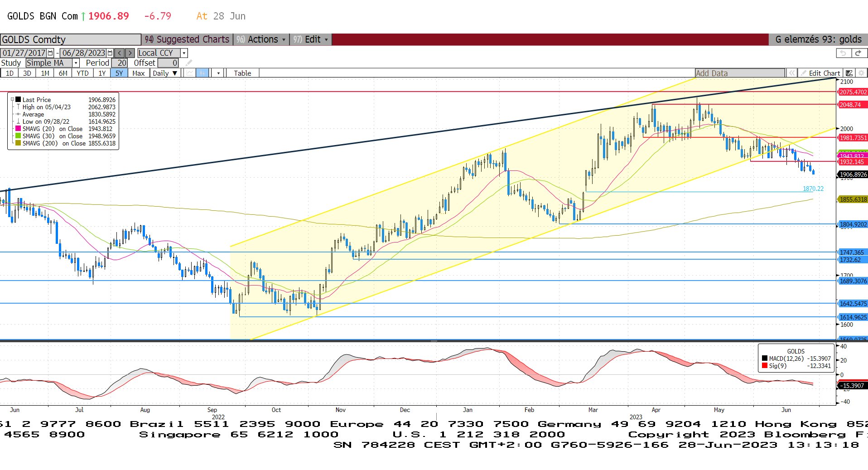This screenshot has width=868, height=470.
Task: Open the chart type options dropdown arrow
Action: coord(218,73)
